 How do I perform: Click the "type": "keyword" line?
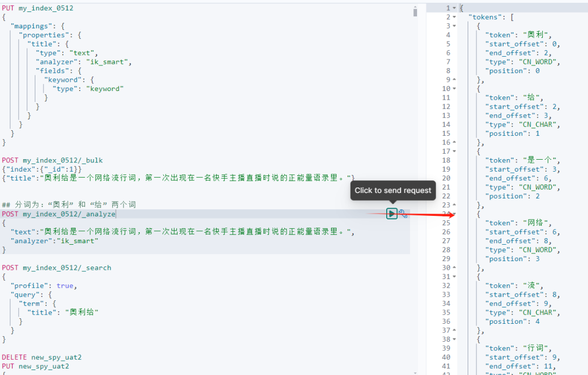tap(88, 89)
